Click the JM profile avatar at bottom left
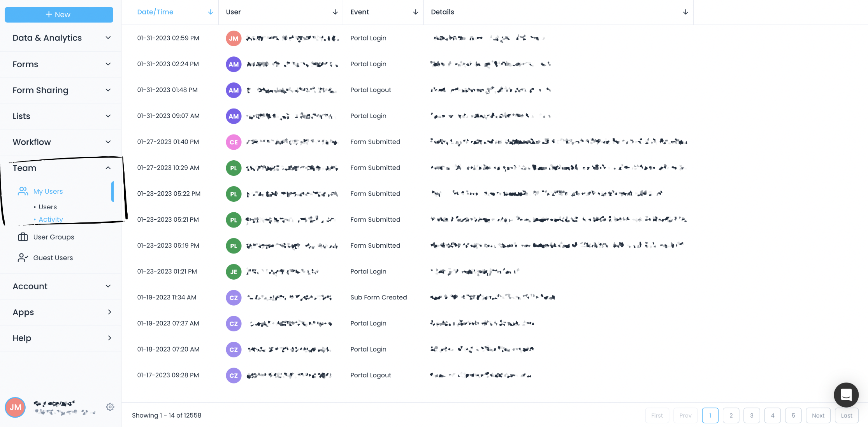This screenshot has height=427, width=868. pyautogui.click(x=15, y=407)
